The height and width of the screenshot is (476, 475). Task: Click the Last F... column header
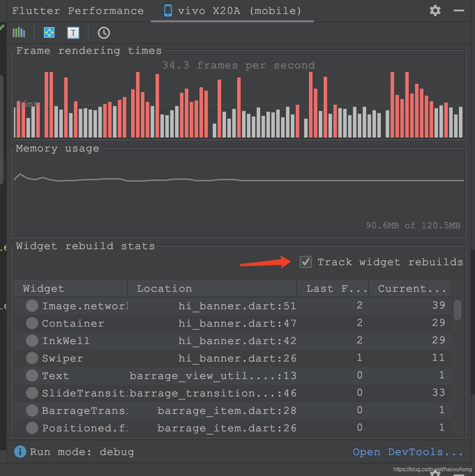tap(332, 288)
